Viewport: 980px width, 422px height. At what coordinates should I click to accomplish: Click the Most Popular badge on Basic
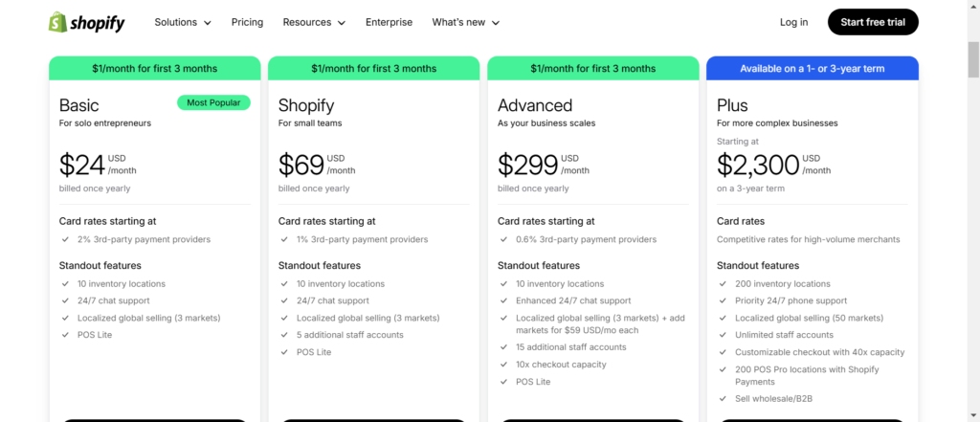click(x=213, y=102)
